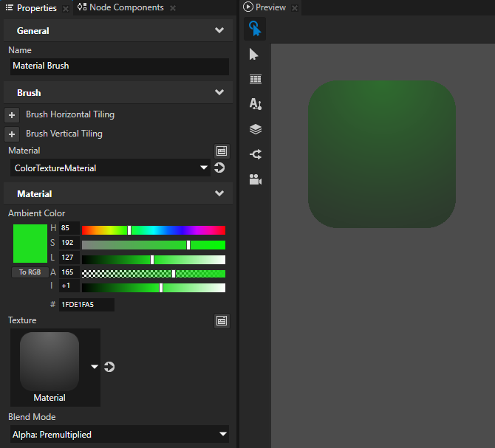
Task: Click the I value field +1
Action: pyautogui.click(x=69, y=286)
